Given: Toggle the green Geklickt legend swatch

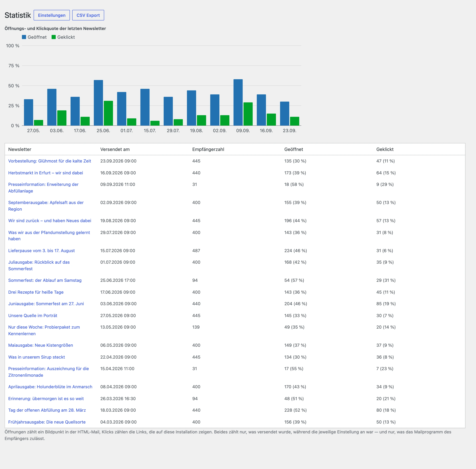Looking at the screenshot, I should tap(53, 37).
